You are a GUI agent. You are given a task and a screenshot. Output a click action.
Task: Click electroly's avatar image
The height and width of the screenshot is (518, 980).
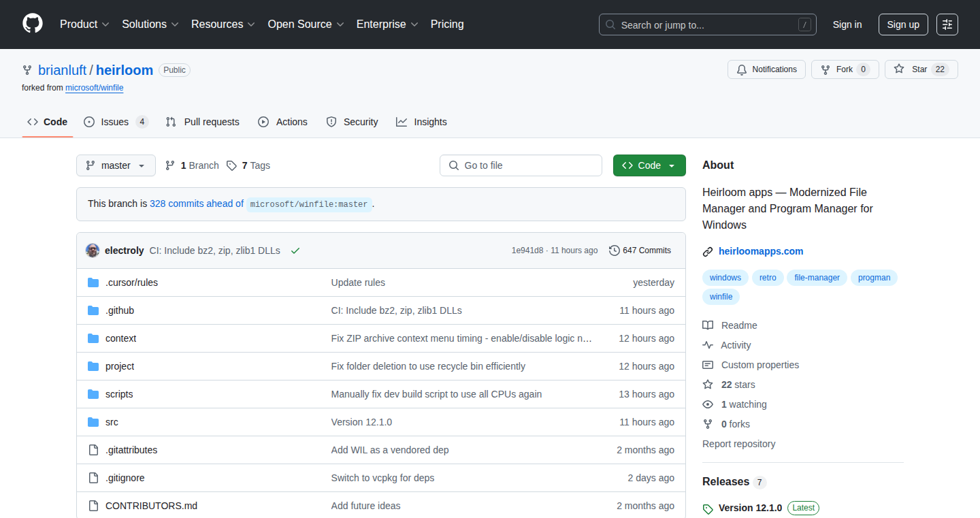point(93,250)
